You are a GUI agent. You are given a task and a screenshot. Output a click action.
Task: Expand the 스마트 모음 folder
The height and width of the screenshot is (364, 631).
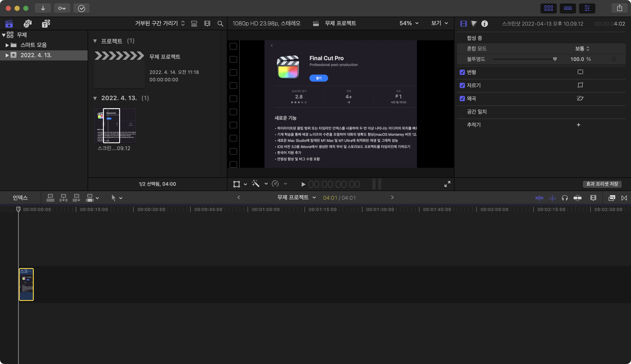[x=7, y=45]
